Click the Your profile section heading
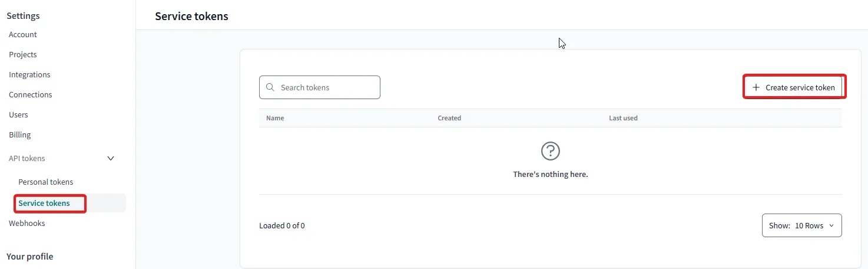The width and height of the screenshot is (868, 269). [30, 257]
